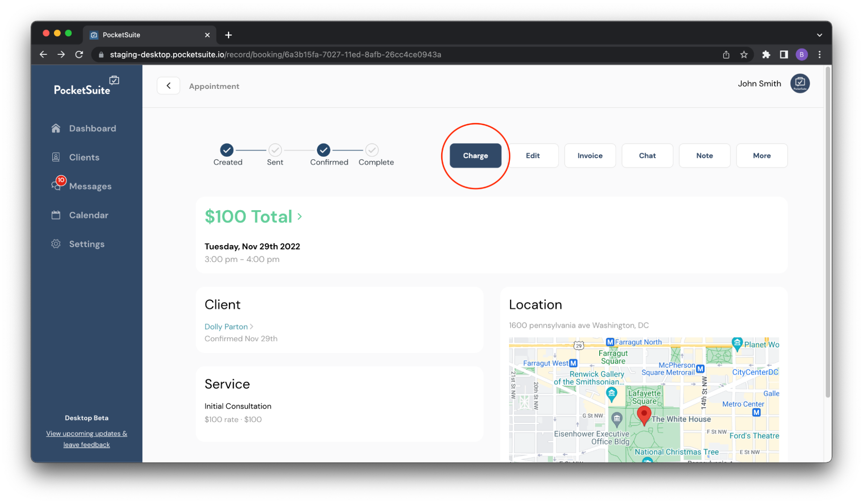Open the Settings gear icon

[56, 244]
